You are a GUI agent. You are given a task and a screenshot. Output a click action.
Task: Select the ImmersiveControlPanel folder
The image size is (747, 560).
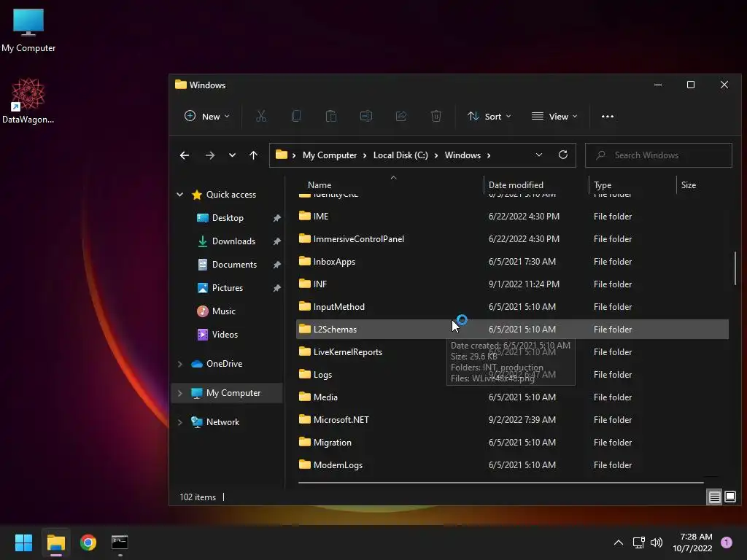(x=512, y=239)
